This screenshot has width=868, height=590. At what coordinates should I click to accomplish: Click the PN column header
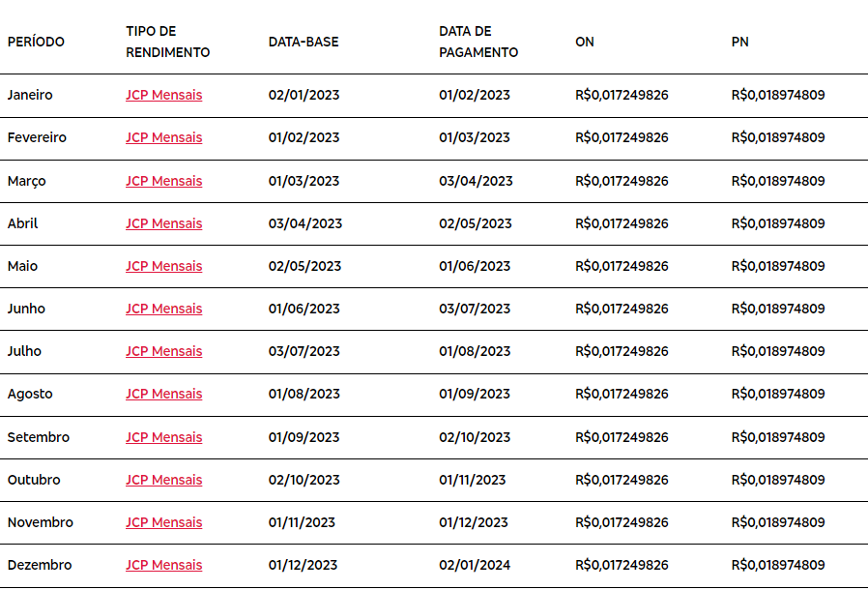(740, 43)
